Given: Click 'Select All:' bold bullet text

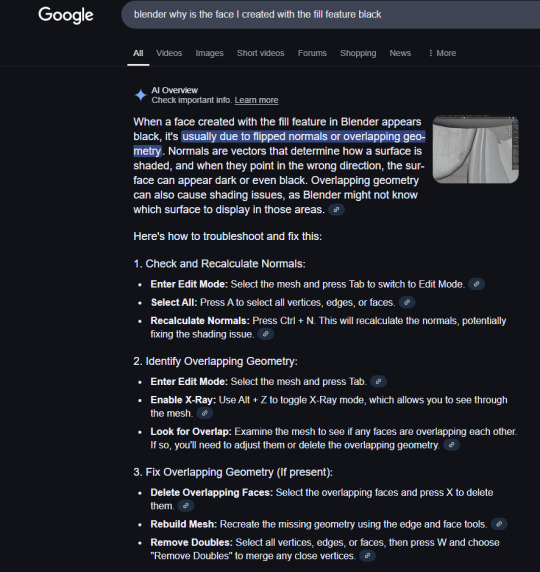Looking at the screenshot, I should pos(174,302).
